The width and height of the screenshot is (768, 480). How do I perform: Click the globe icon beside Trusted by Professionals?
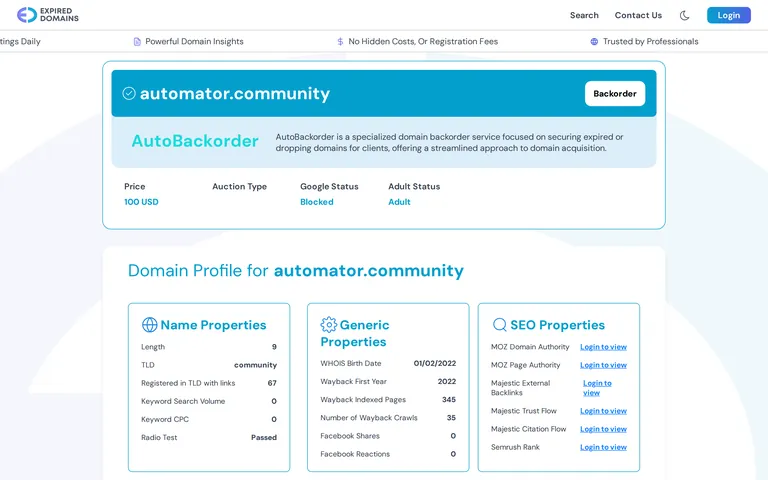coord(594,42)
